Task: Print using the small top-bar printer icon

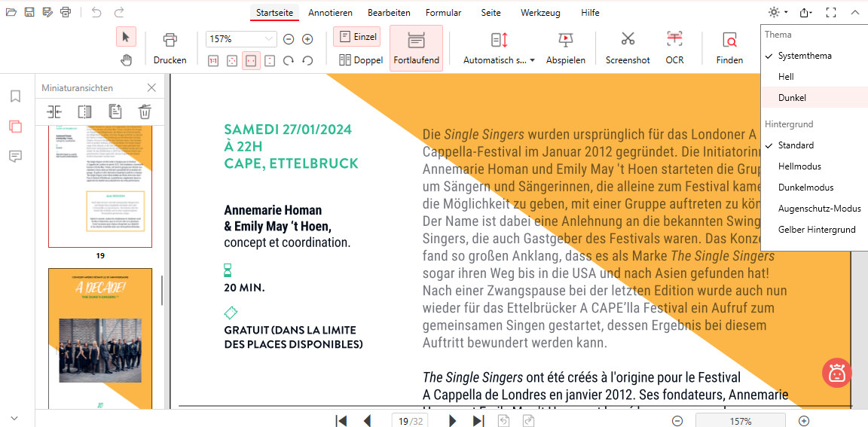Action: pos(66,11)
